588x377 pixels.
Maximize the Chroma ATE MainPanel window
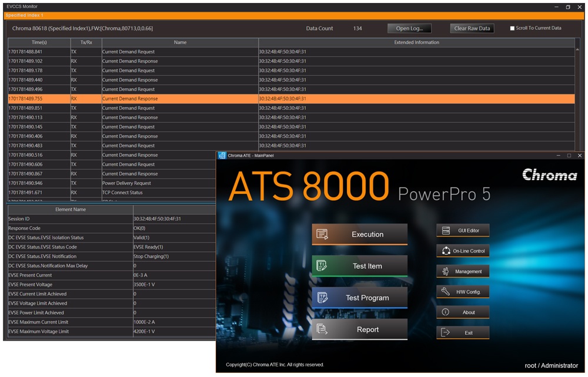[x=569, y=156]
